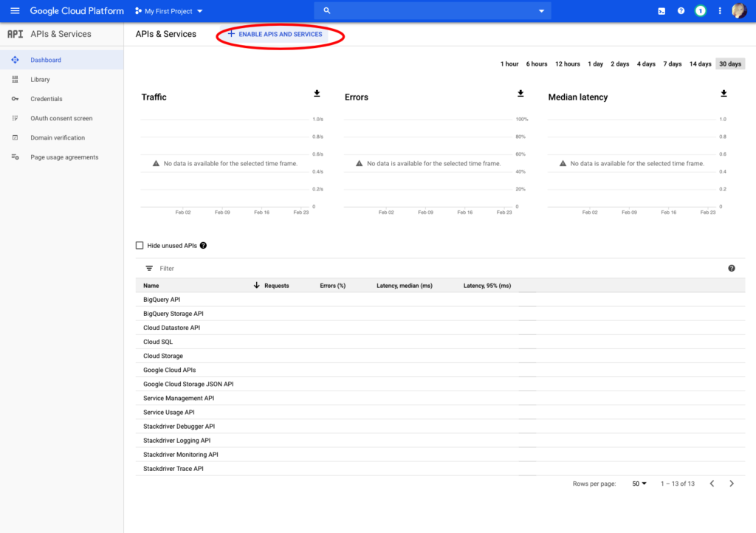
Task: Go to next page of table
Action: (x=732, y=484)
